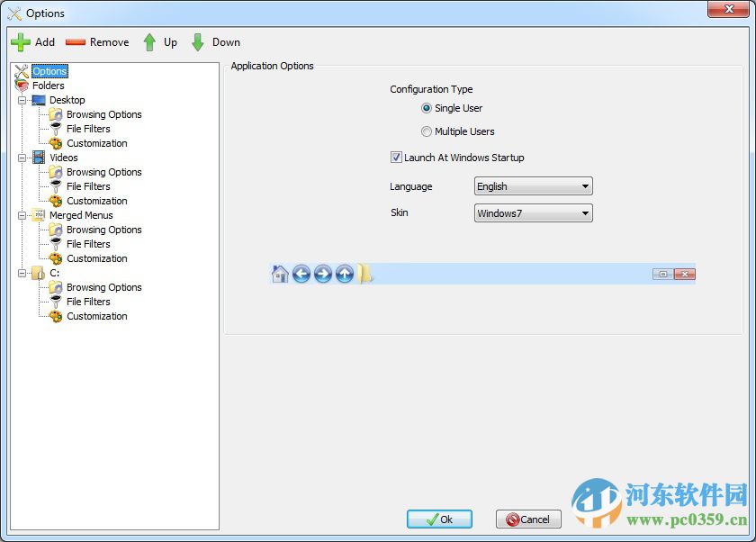The height and width of the screenshot is (542, 756).
Task: Click the Merged Menus icon
Action: (39, 215)
